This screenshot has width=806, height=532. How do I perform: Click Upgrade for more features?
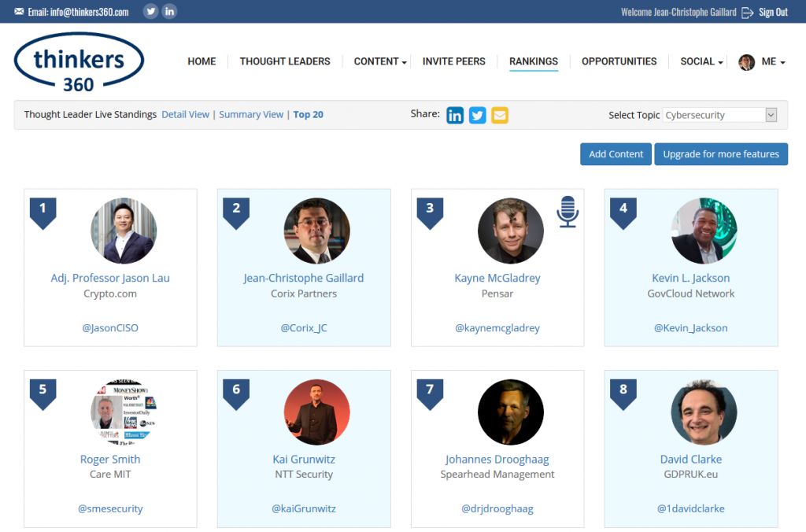tap(720, 154)
